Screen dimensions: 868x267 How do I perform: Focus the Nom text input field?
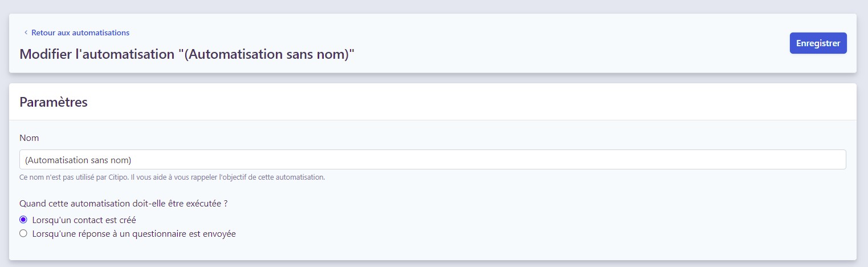point(432,160)
